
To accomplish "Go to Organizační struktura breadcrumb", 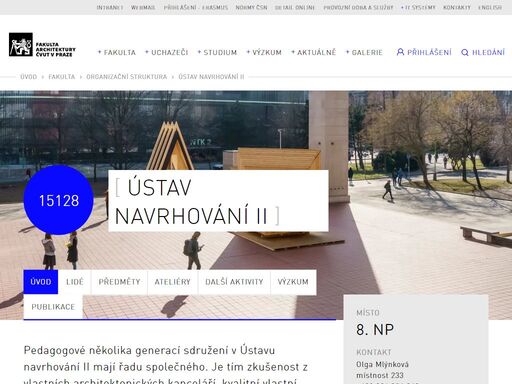I will (127, 77).
